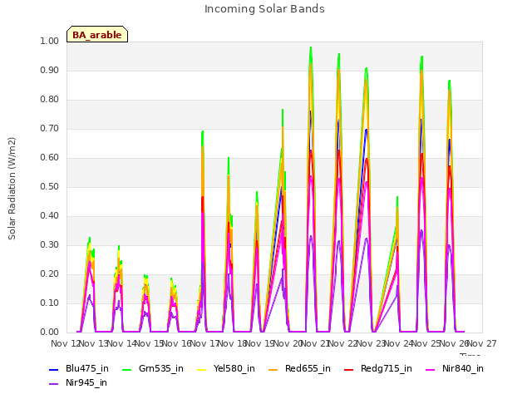Click the 0.70 y-axis tick label
532x399 pixels.
[x=50, y=129]
